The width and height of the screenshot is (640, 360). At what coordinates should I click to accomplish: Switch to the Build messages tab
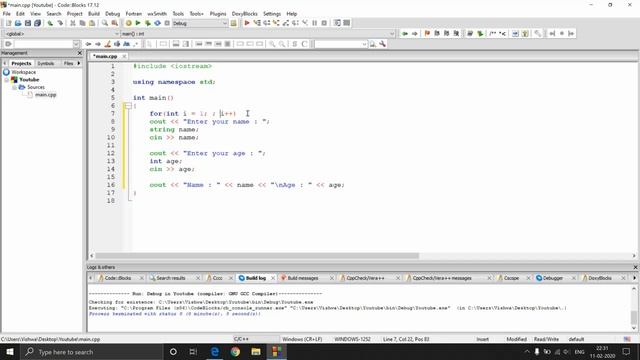click(303, 278)
